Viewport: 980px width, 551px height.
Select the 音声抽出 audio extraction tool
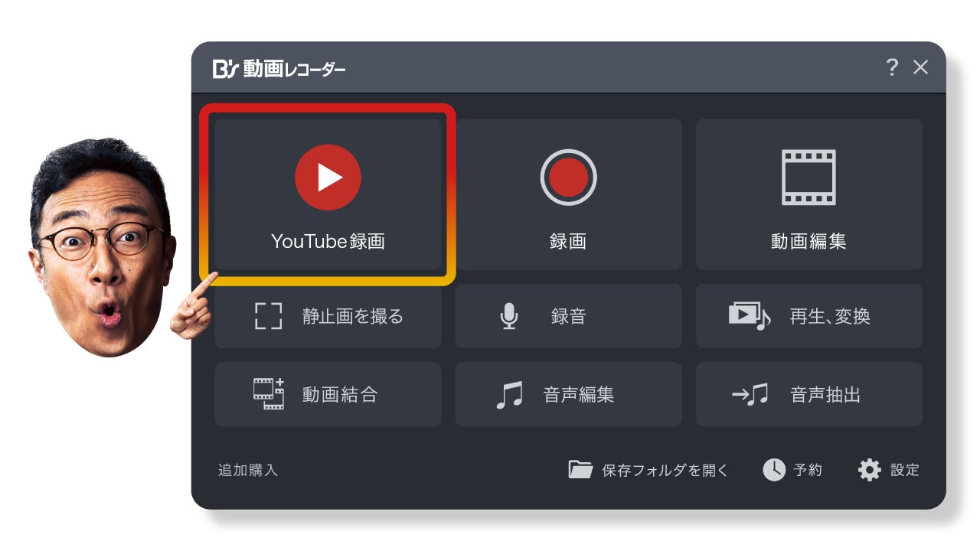click(x=808, y=394)
